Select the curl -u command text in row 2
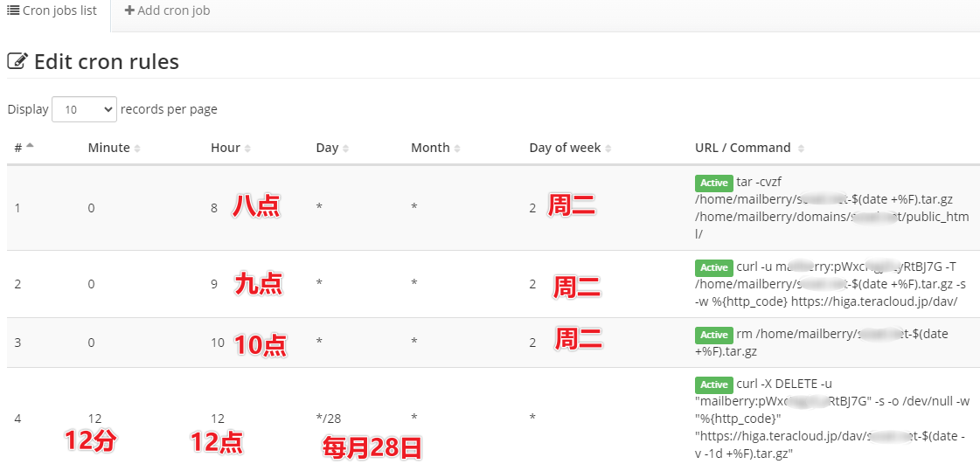The height and width of the screenshot is (464, 980). 831,284
